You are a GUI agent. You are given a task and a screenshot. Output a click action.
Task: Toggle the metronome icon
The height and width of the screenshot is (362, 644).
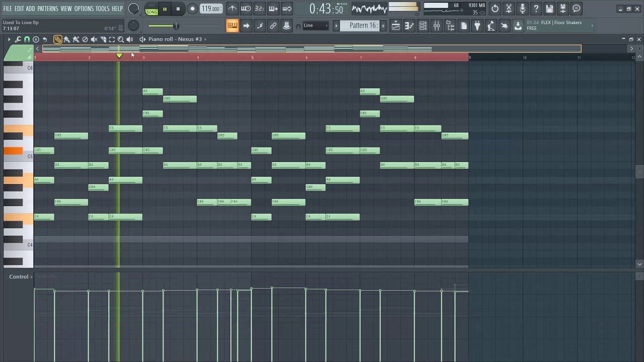(x=232, y=9)
